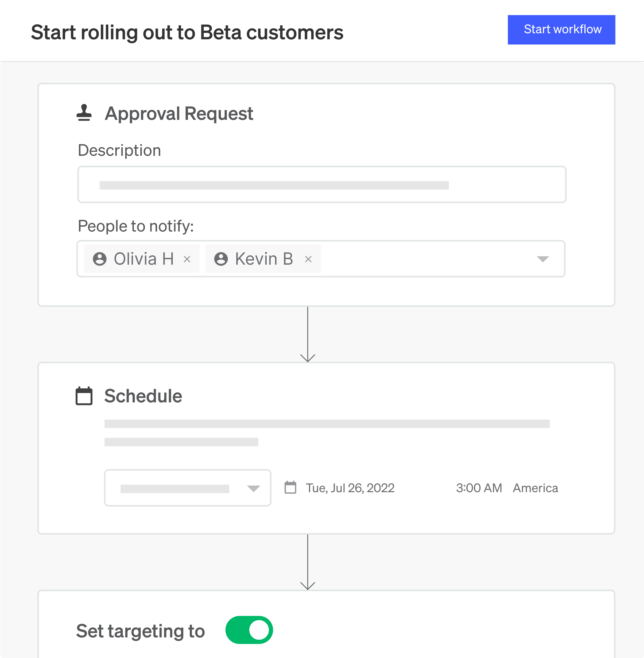The width and height of the screenshot is (644, 658).
Task: Open the People to notify dropdown
Action: coord(543,259)
